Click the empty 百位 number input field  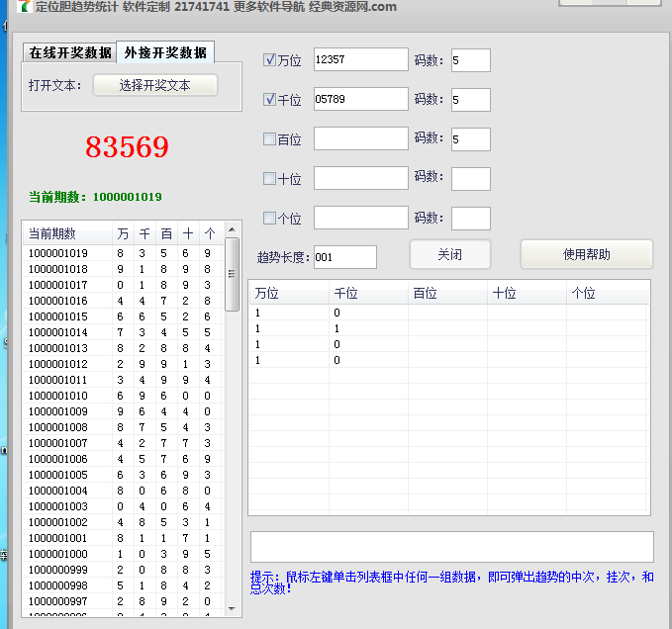tap(361, 138)
